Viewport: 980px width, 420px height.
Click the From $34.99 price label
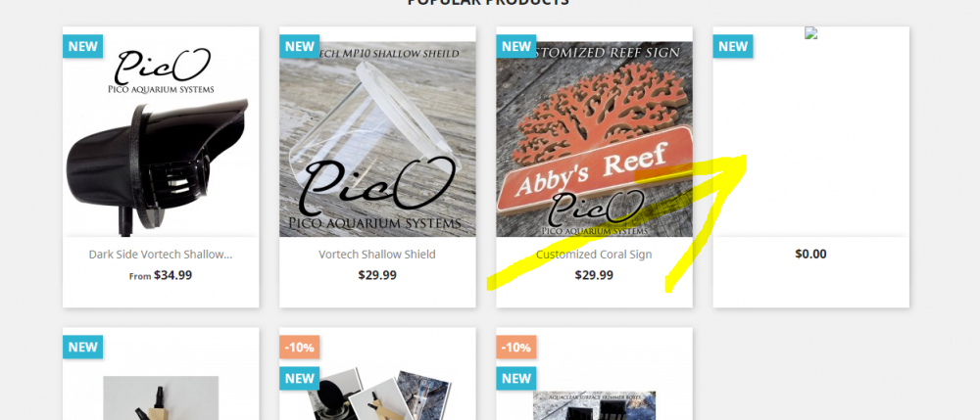pos(161,275)
